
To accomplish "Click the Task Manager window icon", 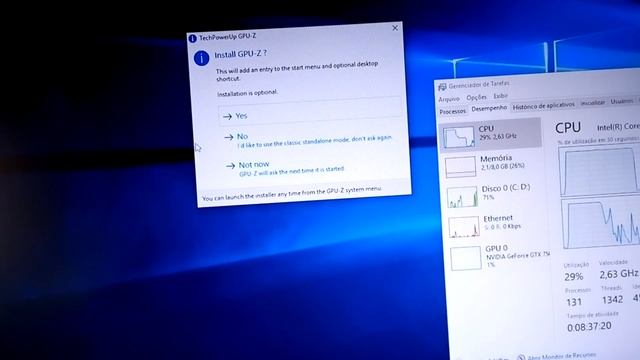I will (442, 87).
